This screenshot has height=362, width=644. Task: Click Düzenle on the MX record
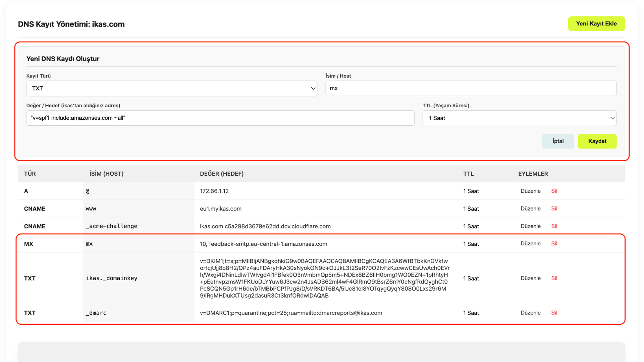coord(531,244)
